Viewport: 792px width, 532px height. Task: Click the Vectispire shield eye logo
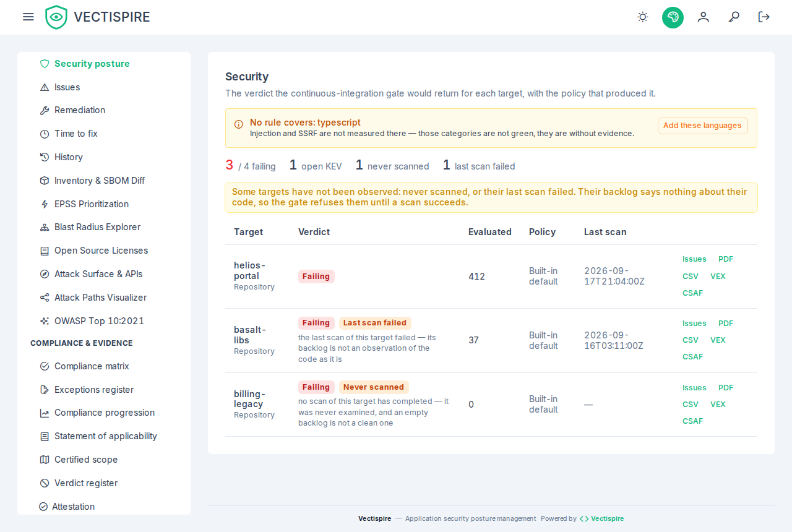(x=56, y=17)
